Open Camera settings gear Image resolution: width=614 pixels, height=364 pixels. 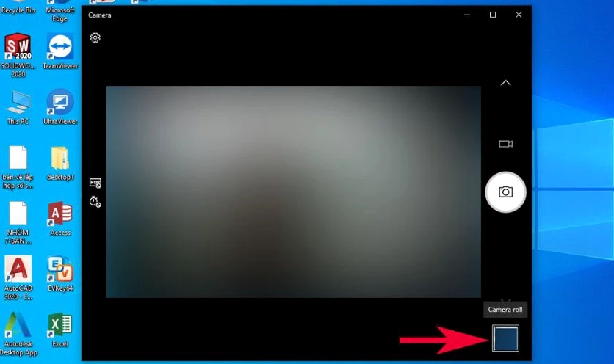coord(95,37)
